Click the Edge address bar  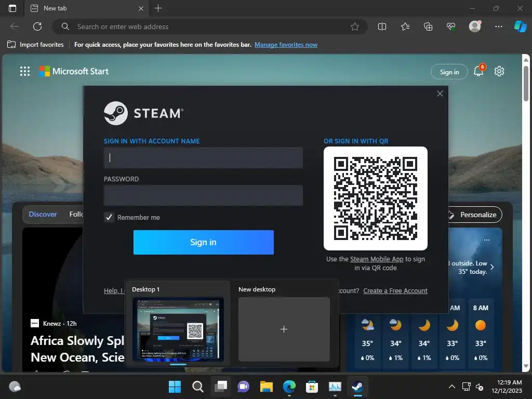pos(209,26)
